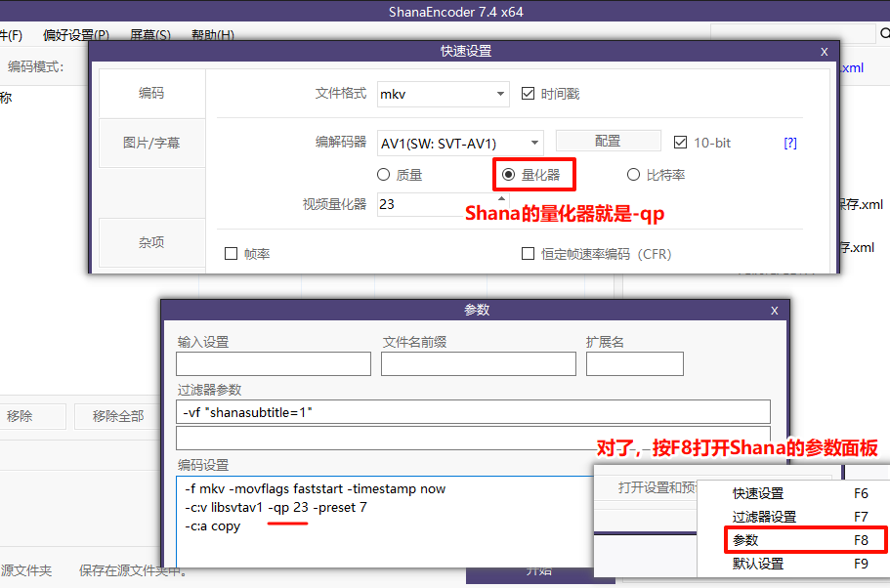Click into the 文件名前缀 input field
Screen dimensions: 890x588
478,363
